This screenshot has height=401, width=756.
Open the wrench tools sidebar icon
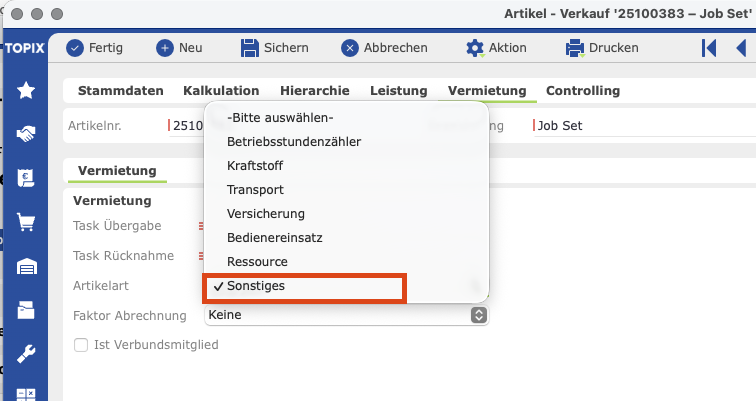coord(26,354)
